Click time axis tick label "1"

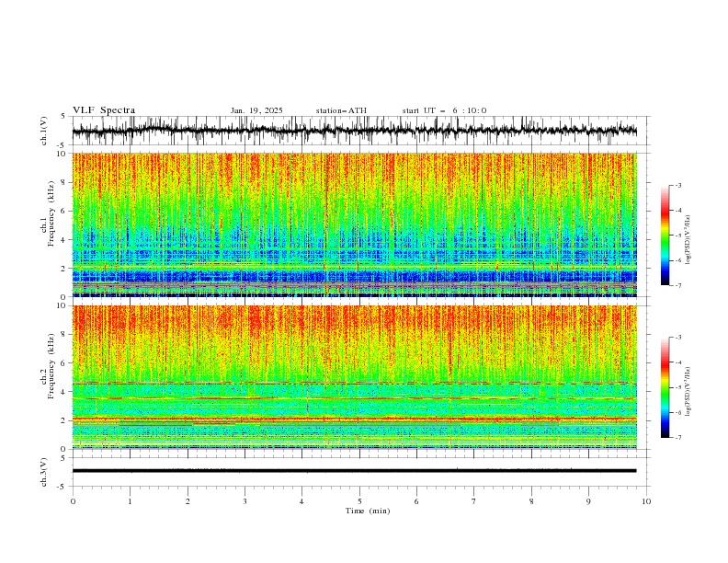(130, 501)
